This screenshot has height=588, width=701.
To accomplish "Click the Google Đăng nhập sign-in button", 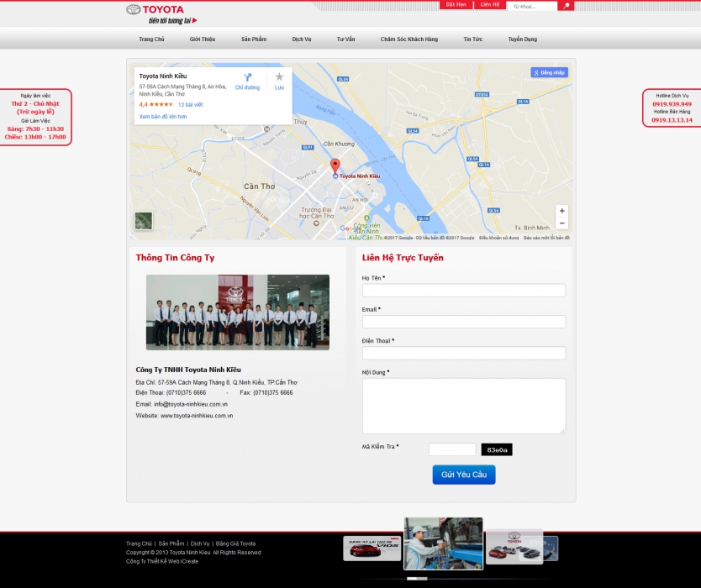I will [549, 73].
